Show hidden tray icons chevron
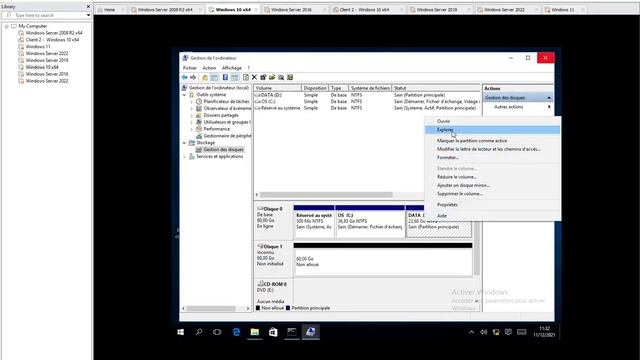The height and width of the screenshot is (360, 640). [471, 332]
